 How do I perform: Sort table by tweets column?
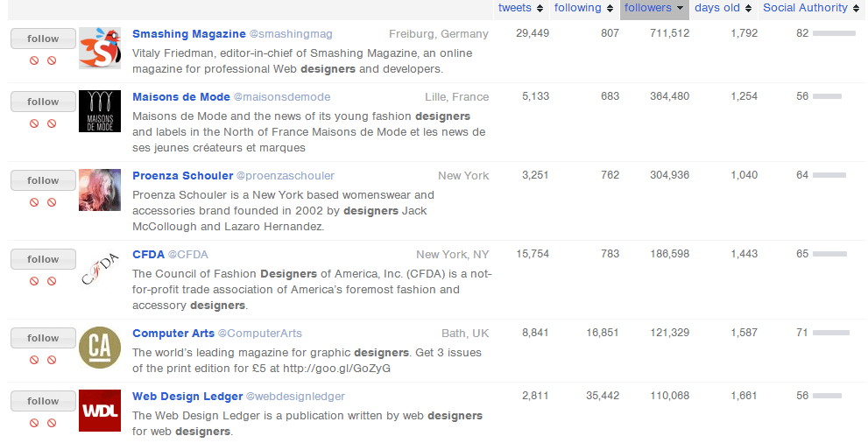click(x=520, y=8)
